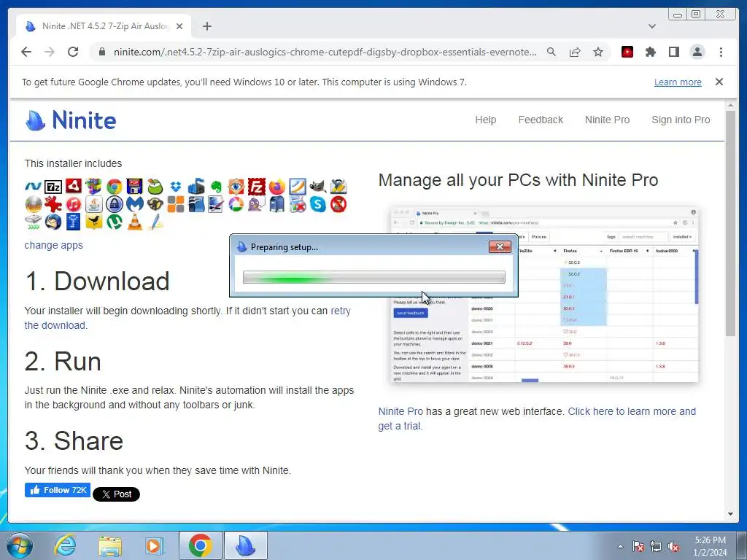Click Learn more about Chrome updates
Image resolution: width=747 pixels, height=560 pixels.
(x=678, y=82)
